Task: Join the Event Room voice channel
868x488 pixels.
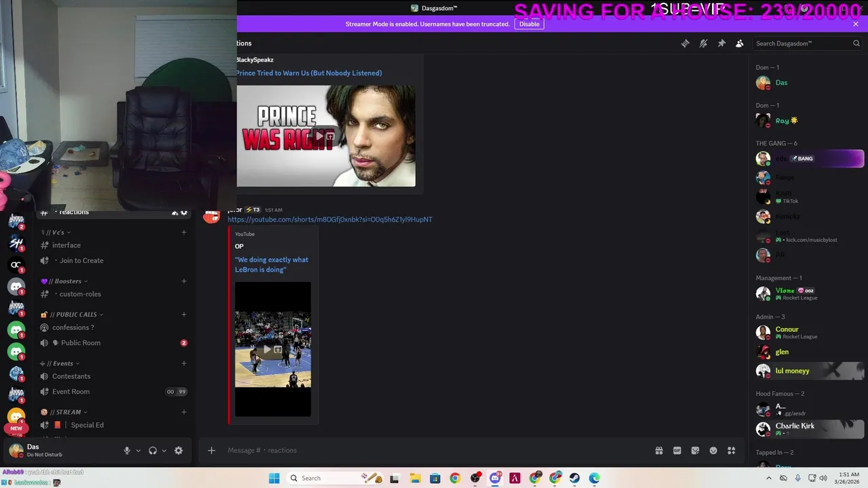Action: 114,392
